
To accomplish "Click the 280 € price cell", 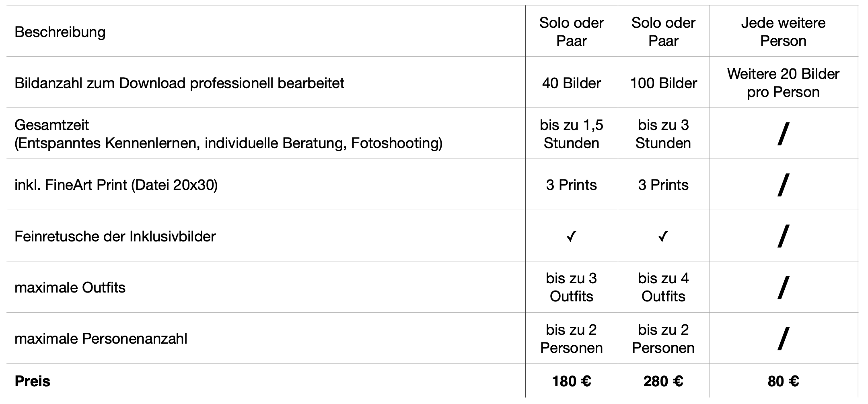I will click(663, 381).
